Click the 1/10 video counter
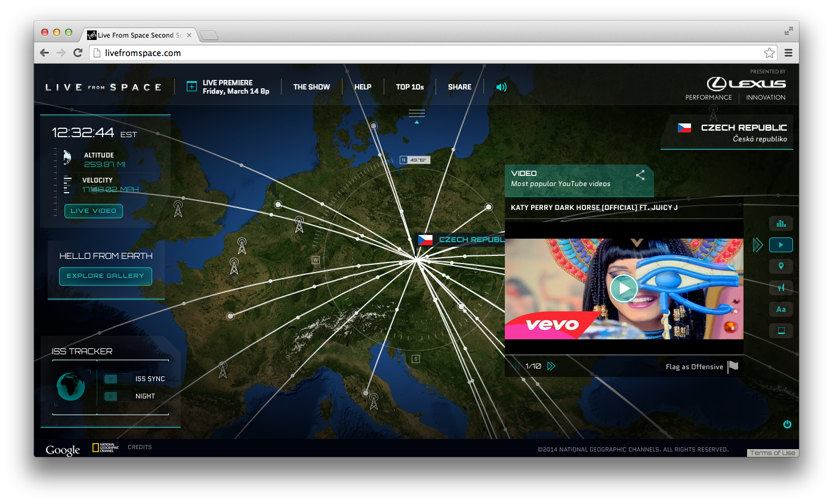The image size is (833, 504). tap(533, 366)
